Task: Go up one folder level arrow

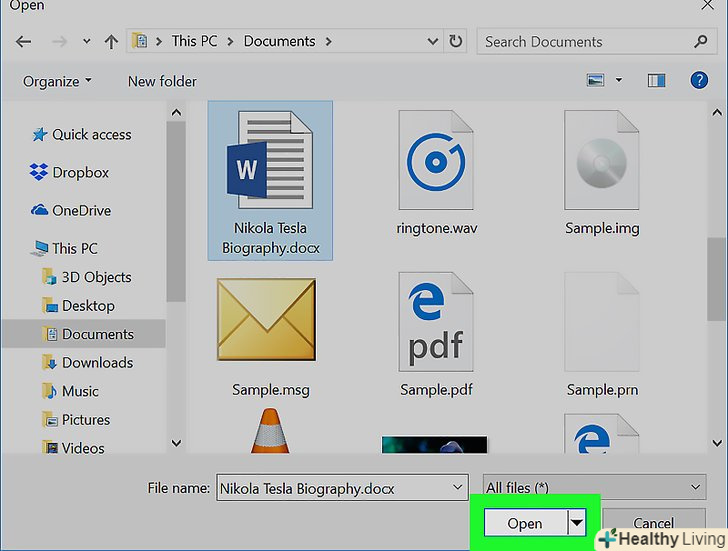Action: point(111,42)
